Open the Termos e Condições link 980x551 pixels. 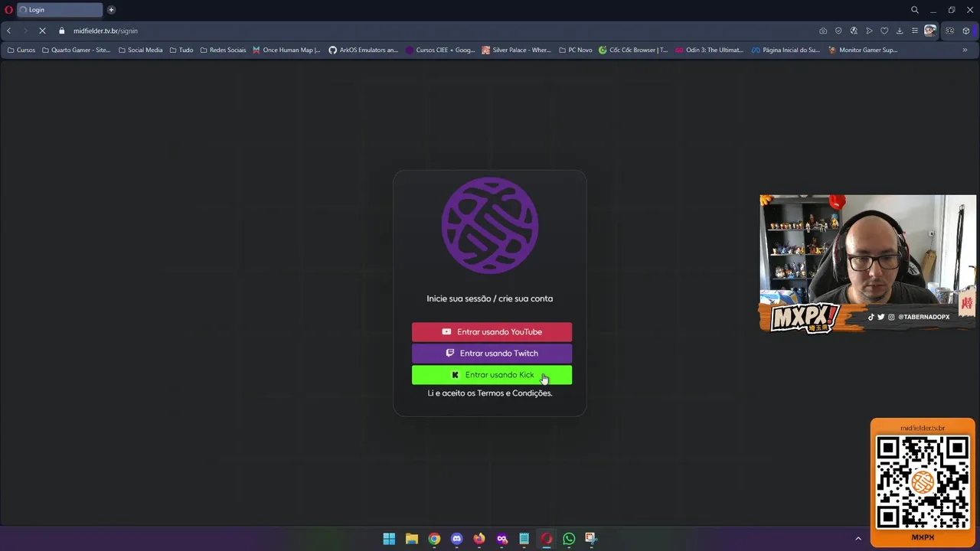(514, 393)
